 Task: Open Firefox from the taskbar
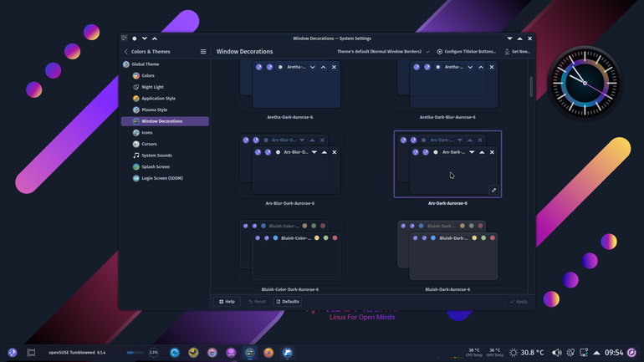[x=268, y=353]
